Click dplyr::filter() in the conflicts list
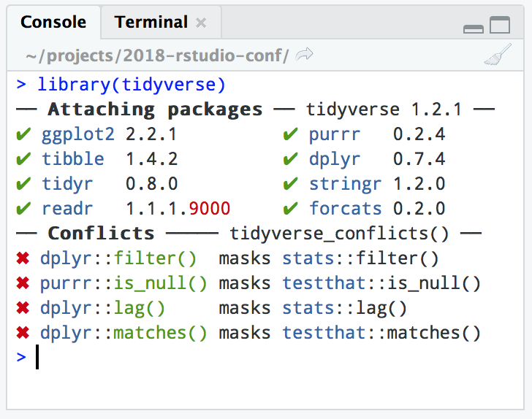The width and height of the screenshot is (532, 419). point(118,258)
